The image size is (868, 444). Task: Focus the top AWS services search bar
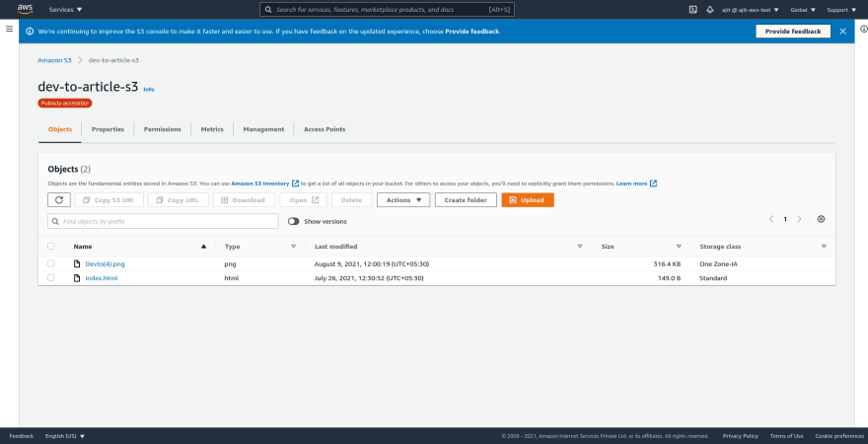(387, 10)
